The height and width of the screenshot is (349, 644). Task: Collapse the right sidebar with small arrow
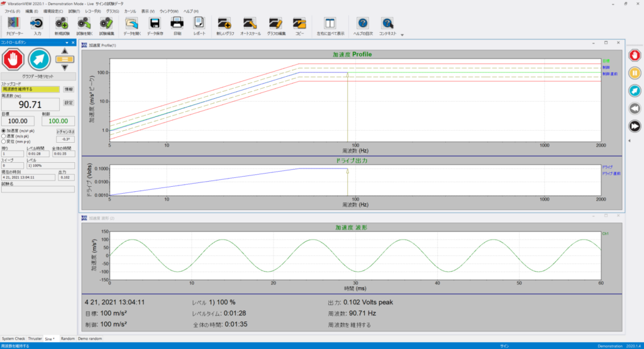coord(629,141)
